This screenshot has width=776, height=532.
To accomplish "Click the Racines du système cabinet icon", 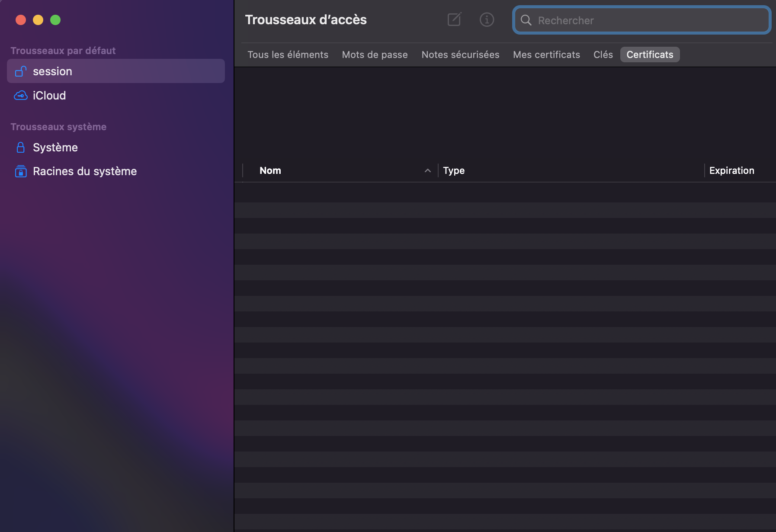I will click(x=21, y=171).
